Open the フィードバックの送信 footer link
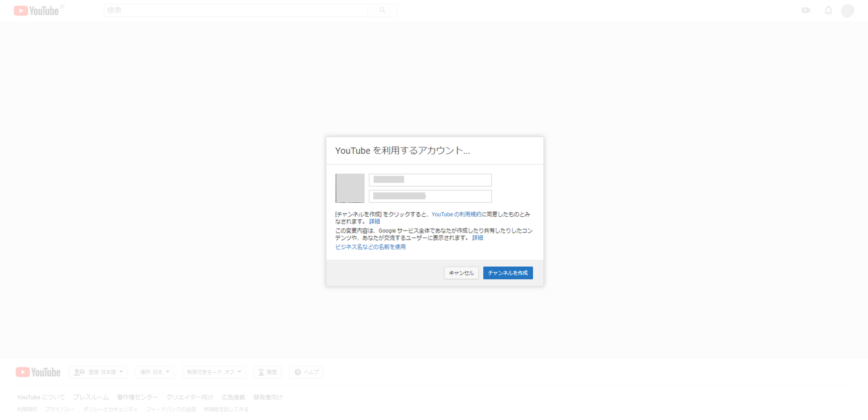 (171, 410)
